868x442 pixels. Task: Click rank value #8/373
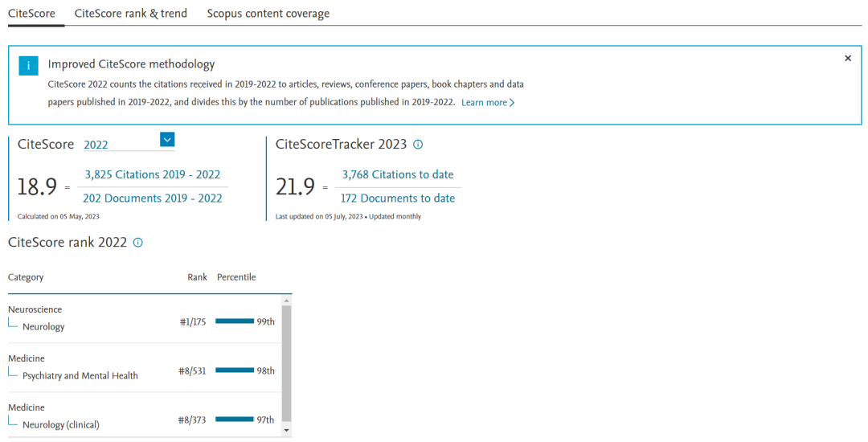(192, 419)
